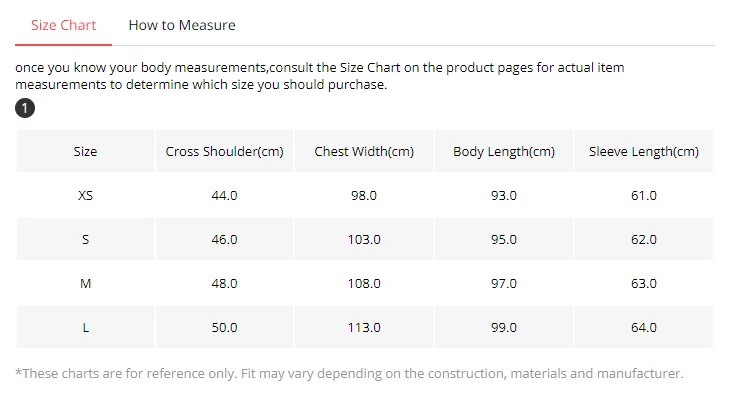Click the number 1 badge icon
This screenshot has height=418, width=734.
[x=25, y=109]
